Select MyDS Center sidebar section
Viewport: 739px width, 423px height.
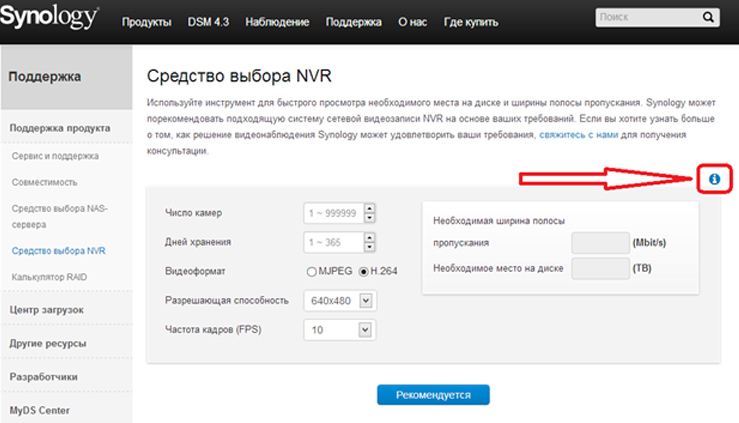coord(40,410)
